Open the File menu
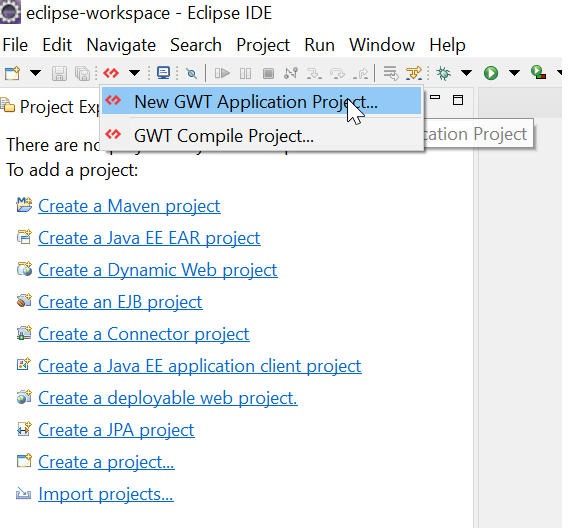The width and height of the screenshot is (576, 528). [x=15, y=45]
